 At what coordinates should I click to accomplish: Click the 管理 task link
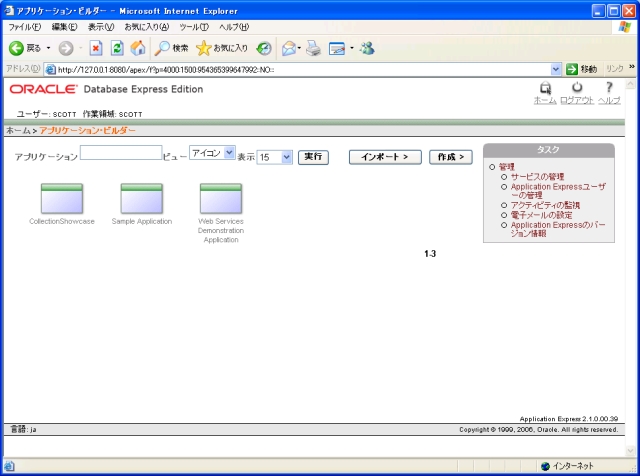coord(507,167)
